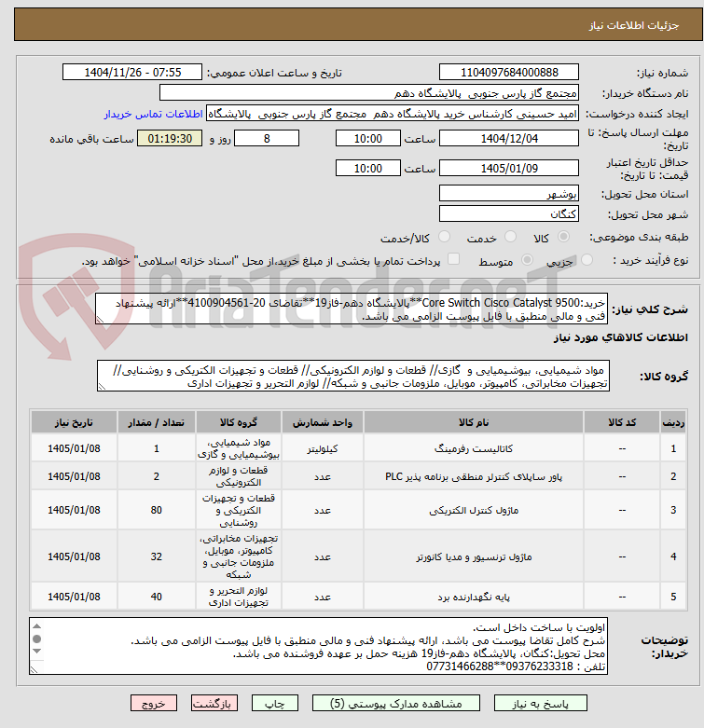Click the چاپ print button
Viewport: 704px width, 728px height.
[x=274, y=703]
